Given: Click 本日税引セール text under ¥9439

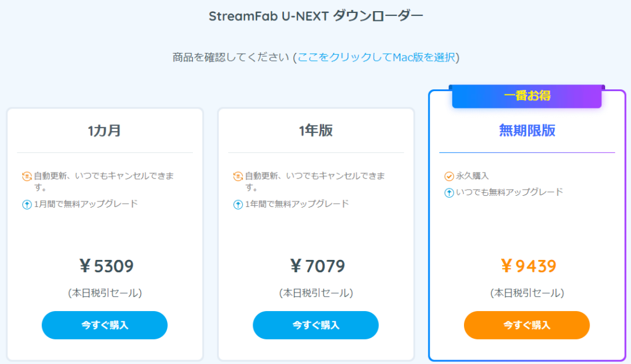Looking at the screenshot, I should 527,293.
